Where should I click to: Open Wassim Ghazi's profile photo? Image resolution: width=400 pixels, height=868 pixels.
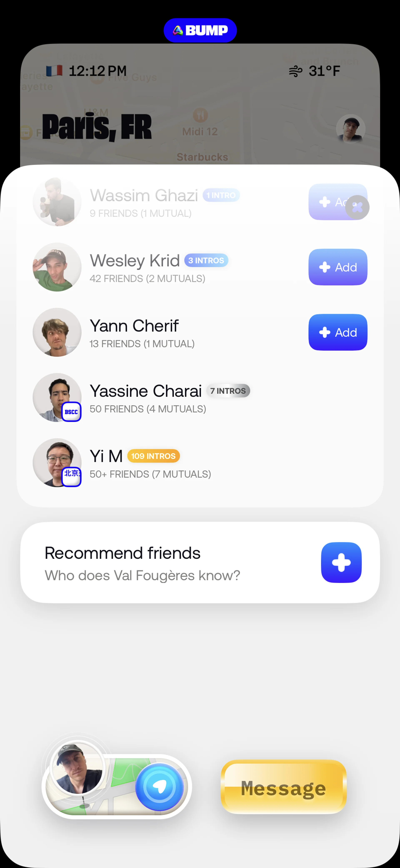click(57, 202)
